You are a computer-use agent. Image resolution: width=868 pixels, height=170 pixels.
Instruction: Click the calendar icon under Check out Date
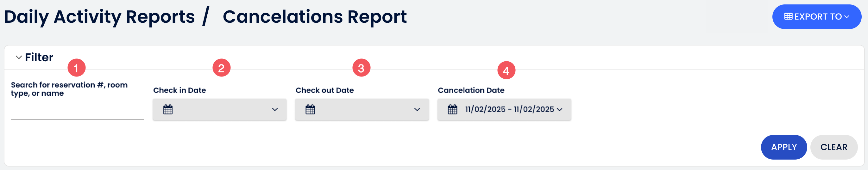tap(310, 109)
